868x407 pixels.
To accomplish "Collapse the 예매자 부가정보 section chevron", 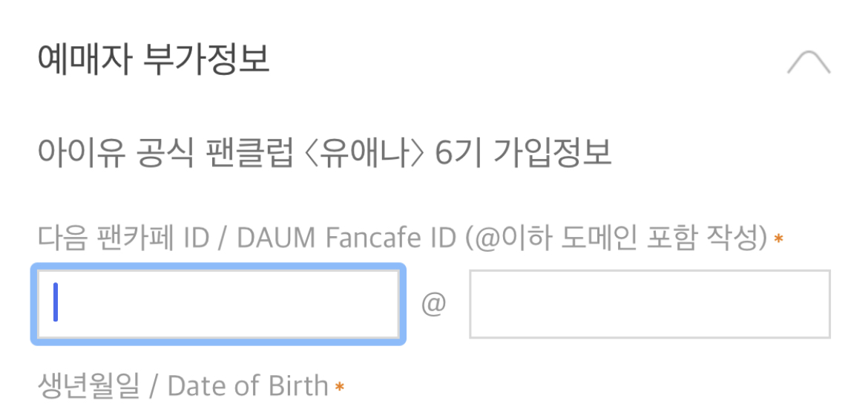I will click(x=808, y=62).
